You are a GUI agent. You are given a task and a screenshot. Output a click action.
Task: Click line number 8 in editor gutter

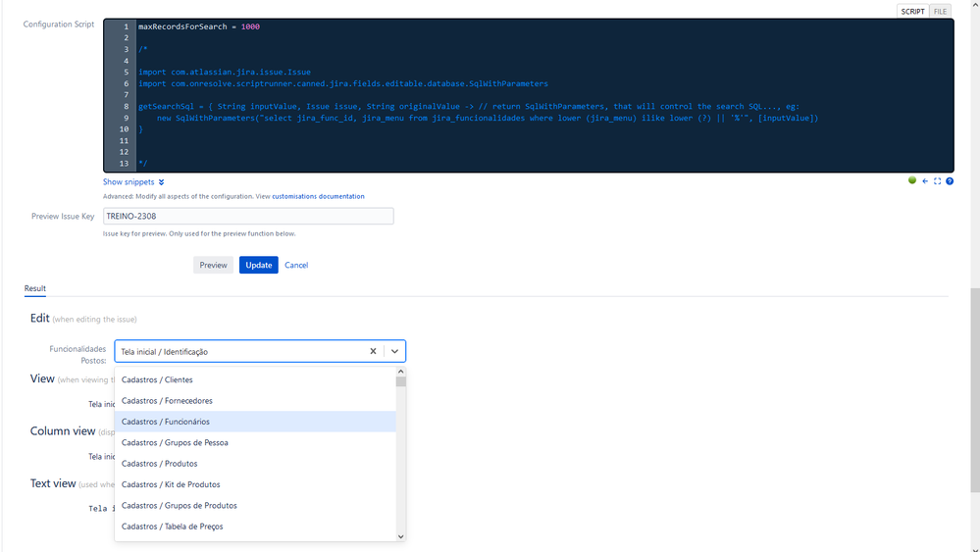tap(126, 106)
